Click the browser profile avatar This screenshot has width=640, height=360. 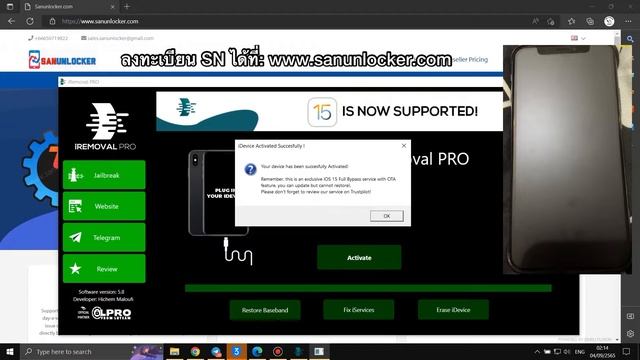609,21
